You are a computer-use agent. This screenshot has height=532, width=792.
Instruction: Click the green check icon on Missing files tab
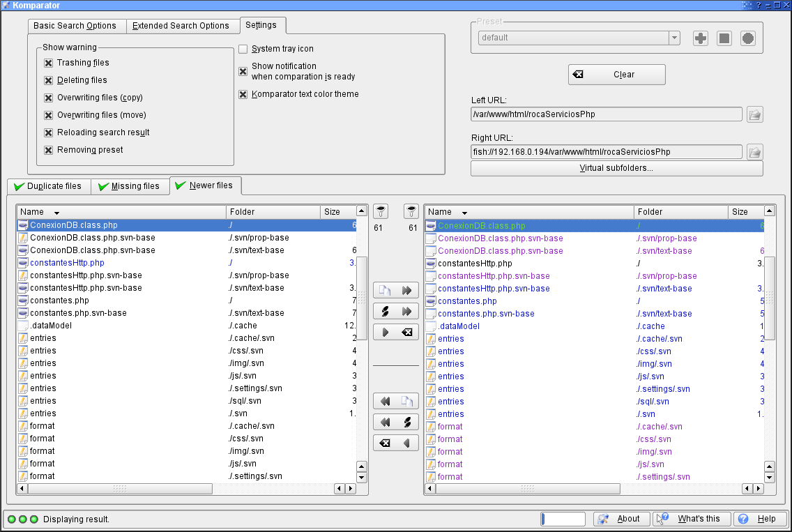click(104, 186)
